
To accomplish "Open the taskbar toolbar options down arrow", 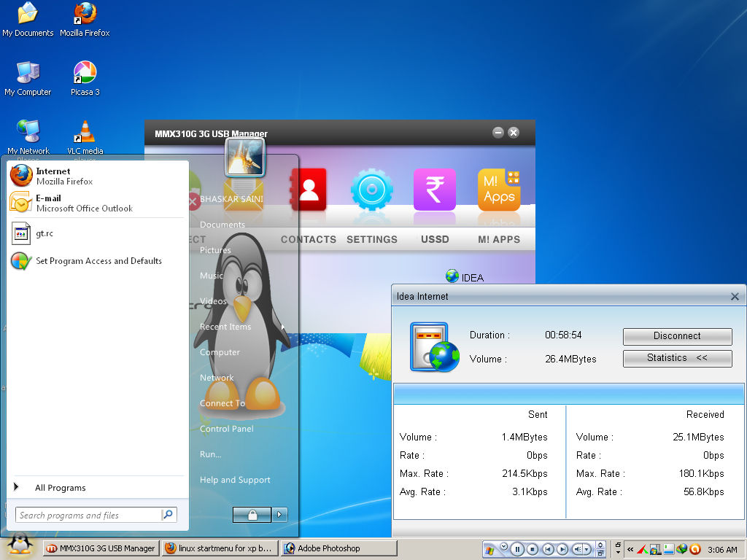I will (618, 553).
